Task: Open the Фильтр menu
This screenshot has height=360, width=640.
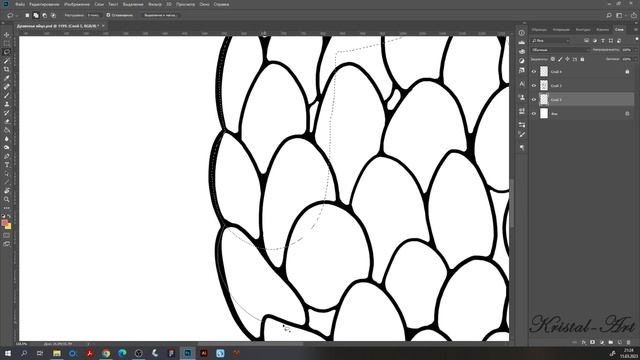Action: click(x=155, y=4)
